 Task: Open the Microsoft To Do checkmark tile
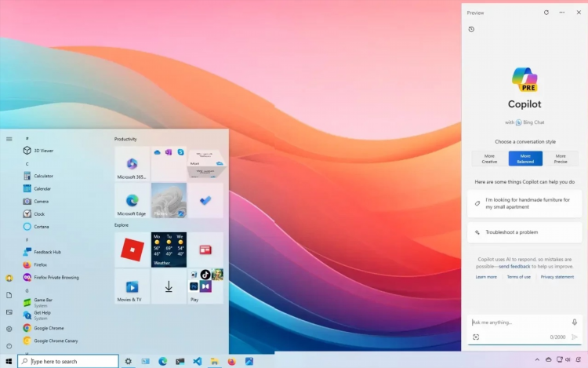pos(205,201)
